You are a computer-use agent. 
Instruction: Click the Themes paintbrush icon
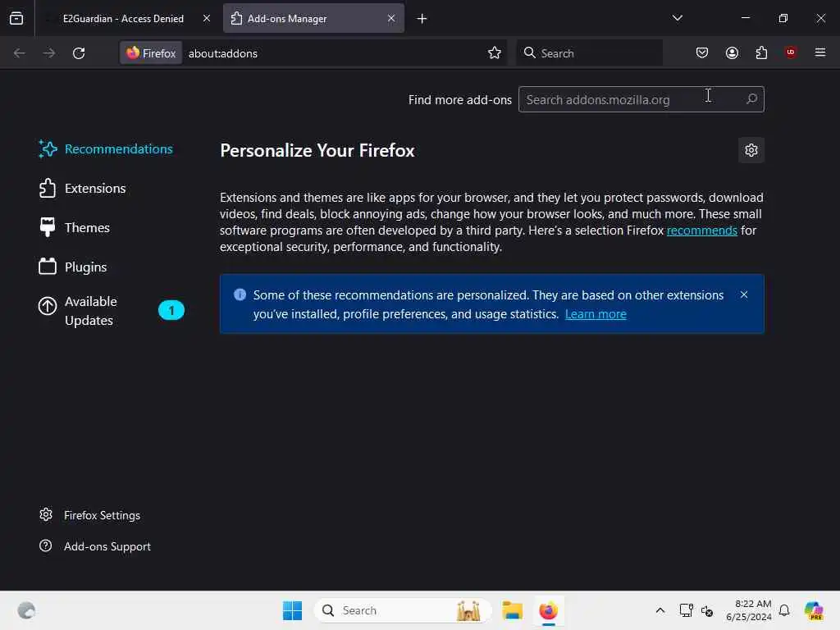tap(48, 227)
